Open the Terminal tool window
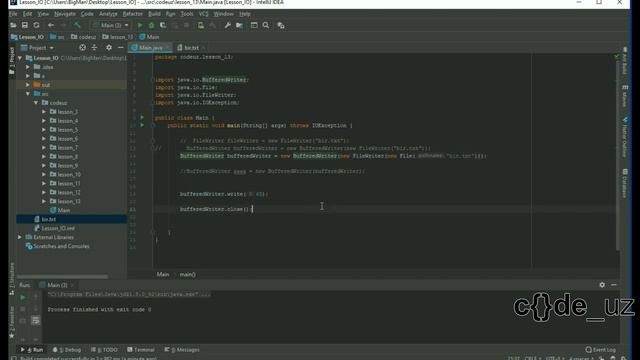Screen dimensions: 640x360 click(x=141, y=350)
